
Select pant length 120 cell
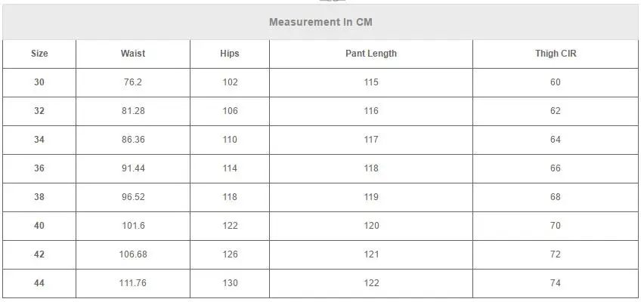point(370,226)
